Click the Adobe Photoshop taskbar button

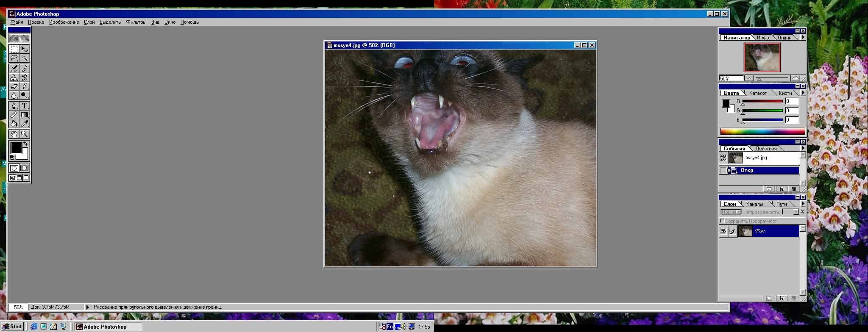[x=108, y=326]
